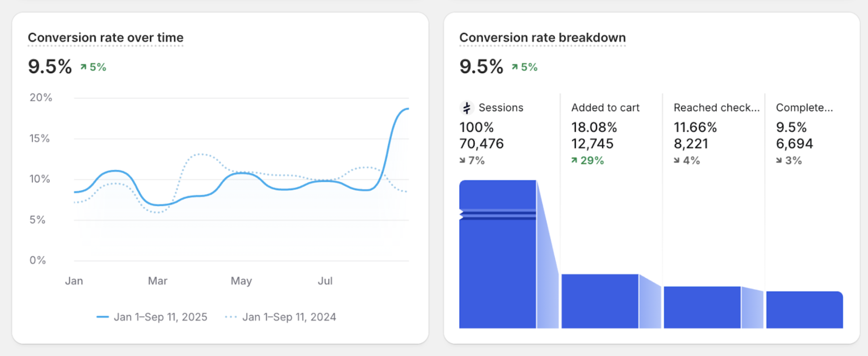The height and width of the screenshot is (356, 868).
Task: Click the green arrow in the over time card
Action: pyautogui.click(x=84, y=67)
